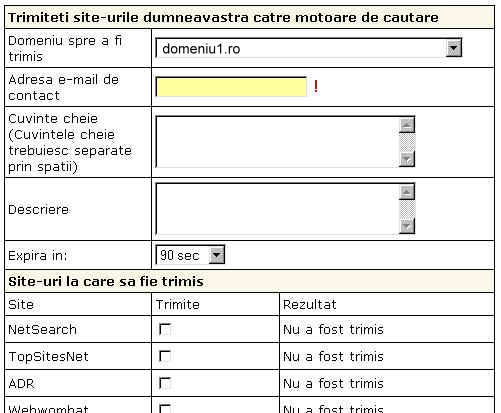Click the up arrow of keywords scrollbar
501x413 pixels.
tap(407, 125)
